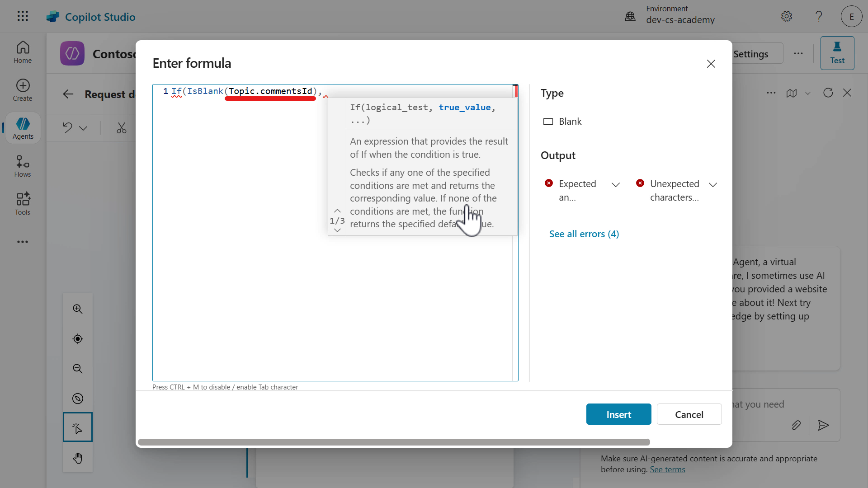Open the test pane ellipsis menu
The height and width of the screenshot is (488, 868).
(771, 93)
